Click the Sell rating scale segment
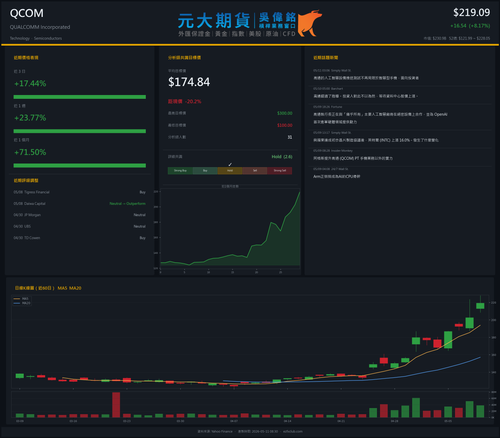Screen dimensions: 500x438 pos(255,171)
